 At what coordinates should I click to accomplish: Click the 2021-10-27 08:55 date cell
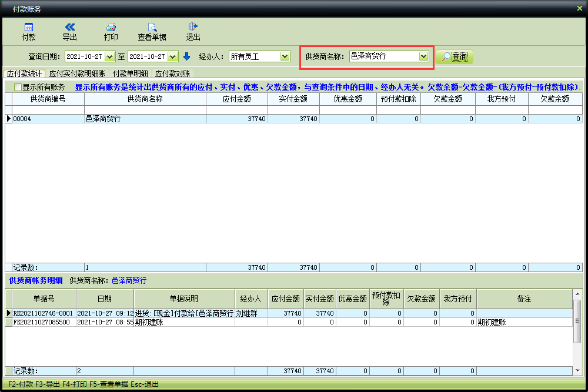pos(105,322)
